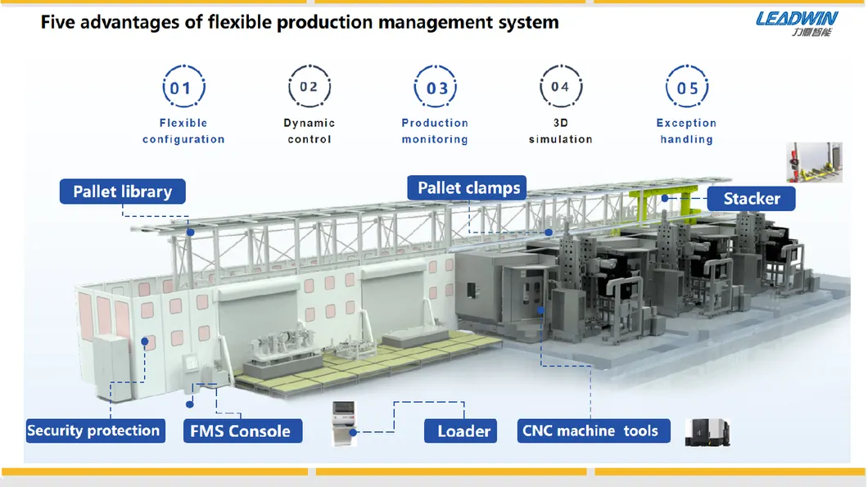Click the Pallet library label
The image size is (868, 487).
(x=123, y=192)
